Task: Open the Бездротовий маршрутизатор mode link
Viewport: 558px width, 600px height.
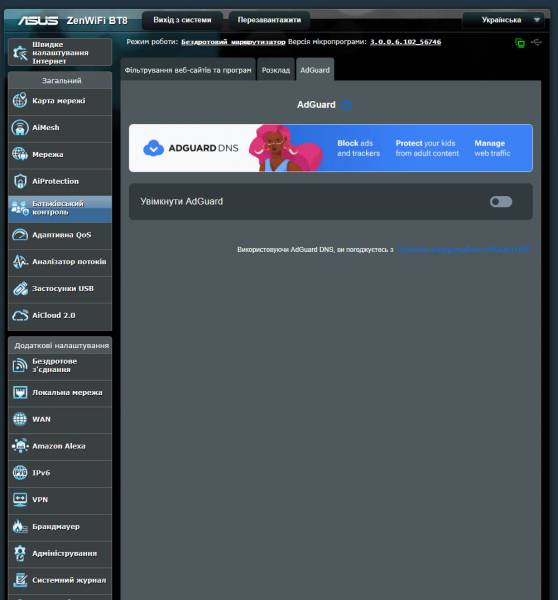Action: click(x=233, y=42)
